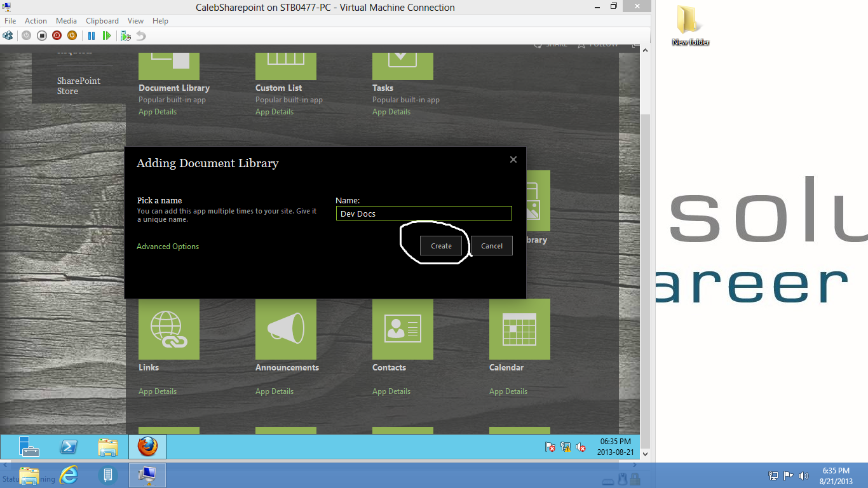This screenshot has width=868, height=488.
Task: Click the Links app title
Action: tap(149, 368)
